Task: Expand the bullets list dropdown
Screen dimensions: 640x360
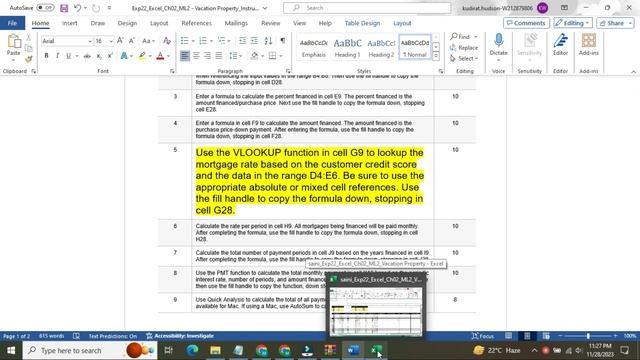Action: point(193,41)
